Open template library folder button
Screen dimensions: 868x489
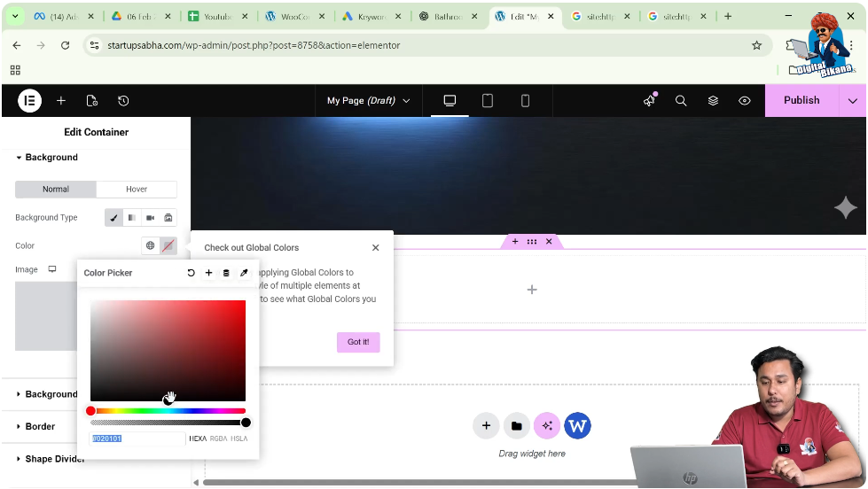click(x=517, y=425)
